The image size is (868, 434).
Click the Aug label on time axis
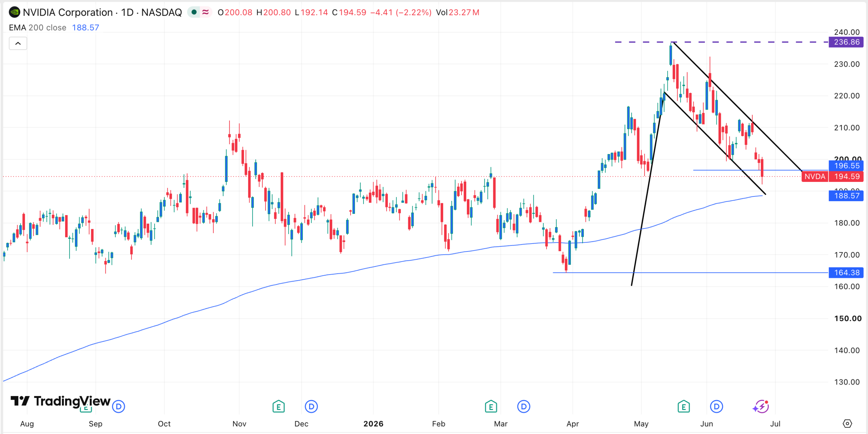(27, 424)
